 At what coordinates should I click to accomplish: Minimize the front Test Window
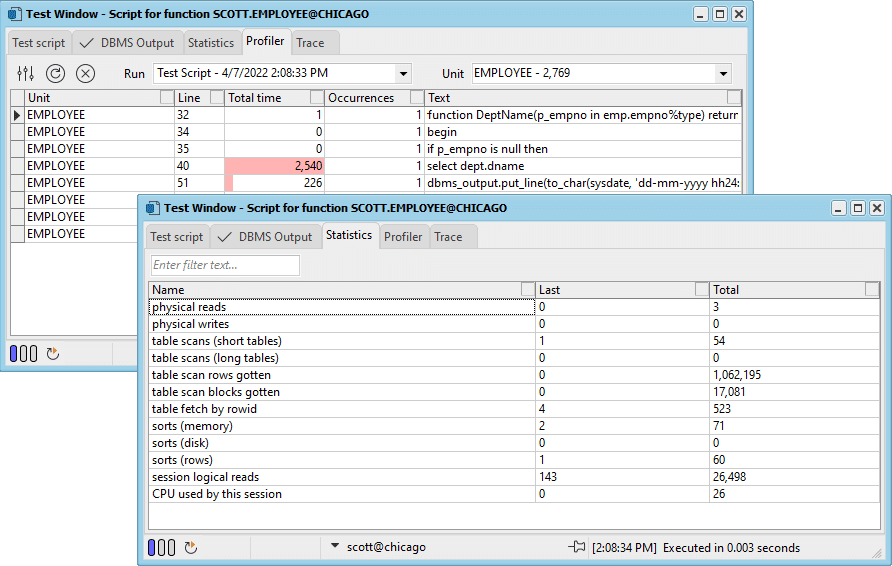pyautogui.click(x=839, y=208)
